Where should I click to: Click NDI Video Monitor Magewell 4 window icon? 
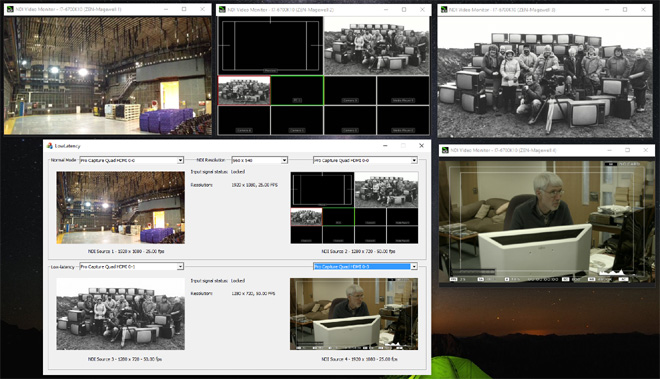coord(445,150)
